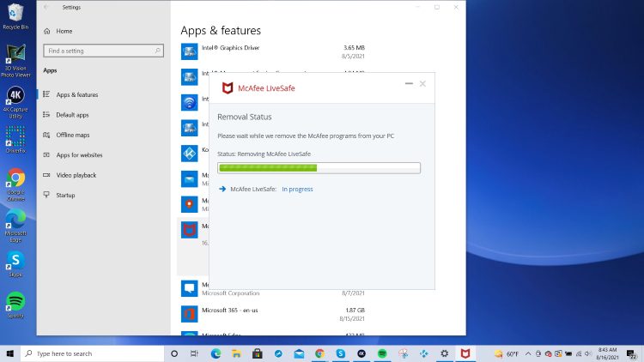
Task: Click the Microsoft 365 Office icon
Action: click(x=190, y=314)
